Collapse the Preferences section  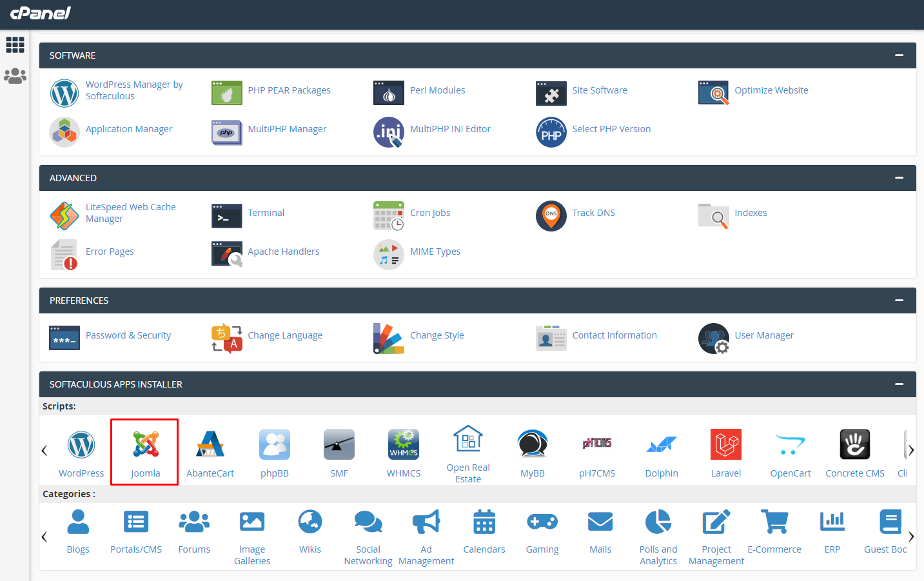tap(899, 300)
